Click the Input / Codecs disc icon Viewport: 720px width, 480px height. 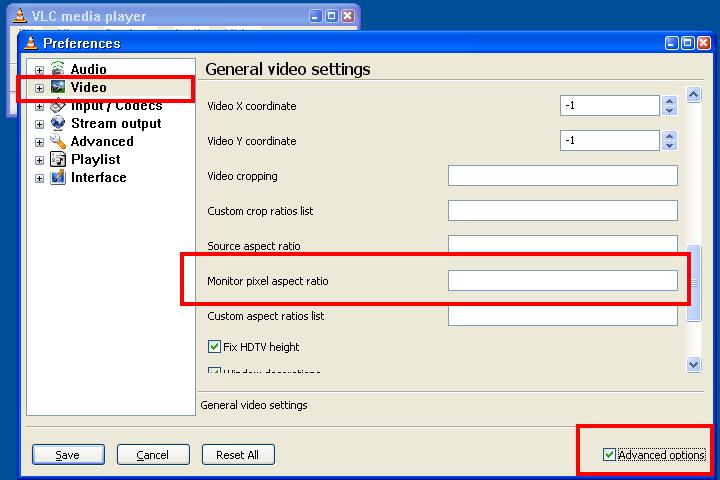(x=58, y=105)
